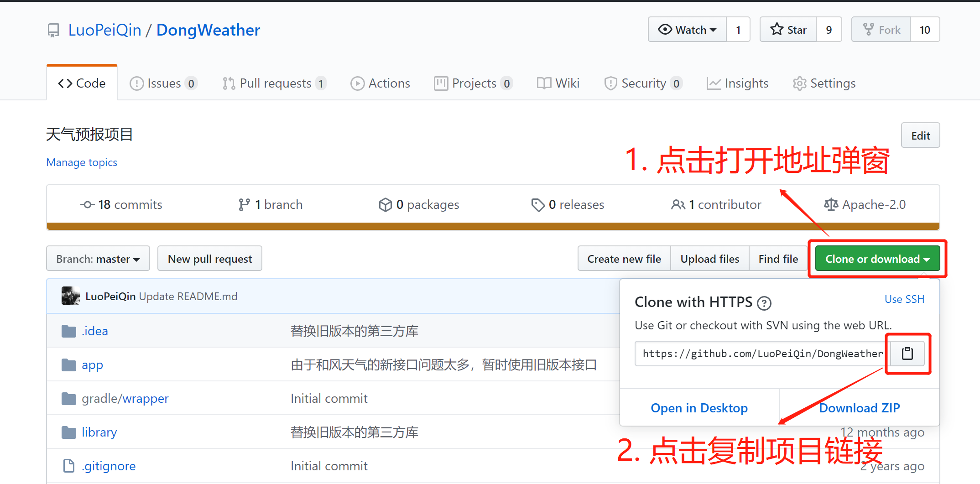
Task: Click the .idea folder icon
Action: (x=69, y=331)
